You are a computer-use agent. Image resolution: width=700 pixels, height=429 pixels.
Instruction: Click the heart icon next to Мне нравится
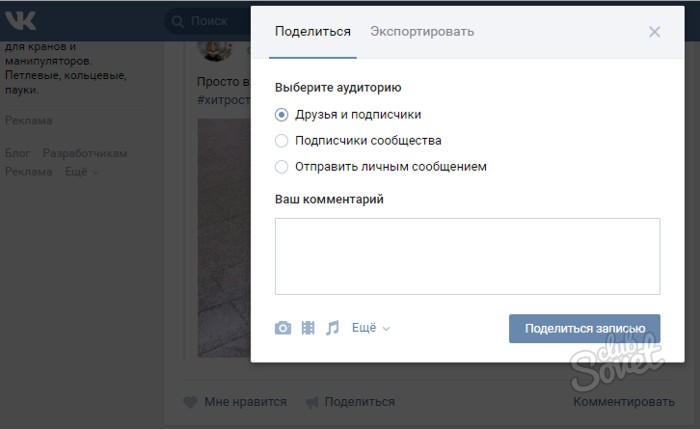click(191, 402)
